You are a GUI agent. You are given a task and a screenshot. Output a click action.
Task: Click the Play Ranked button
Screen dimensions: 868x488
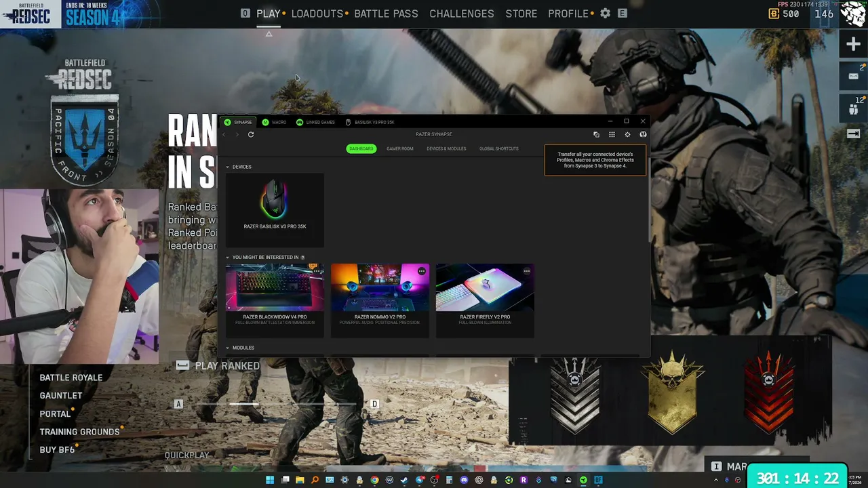pos(218,365)
